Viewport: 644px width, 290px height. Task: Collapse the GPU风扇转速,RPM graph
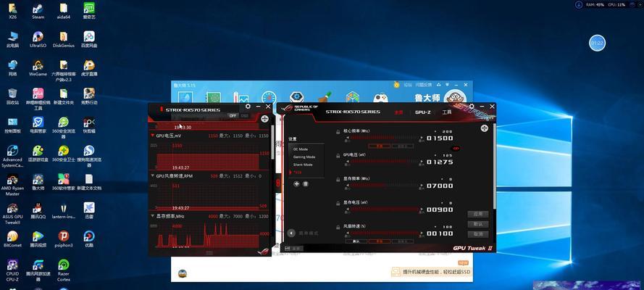click(153, 175)
